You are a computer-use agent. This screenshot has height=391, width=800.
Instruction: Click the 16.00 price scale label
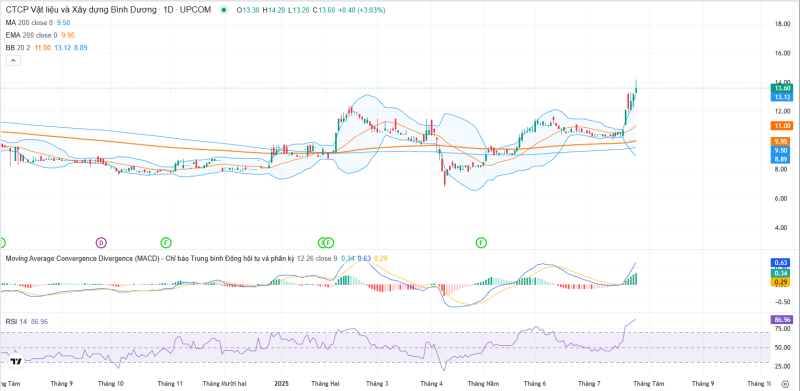782,53
